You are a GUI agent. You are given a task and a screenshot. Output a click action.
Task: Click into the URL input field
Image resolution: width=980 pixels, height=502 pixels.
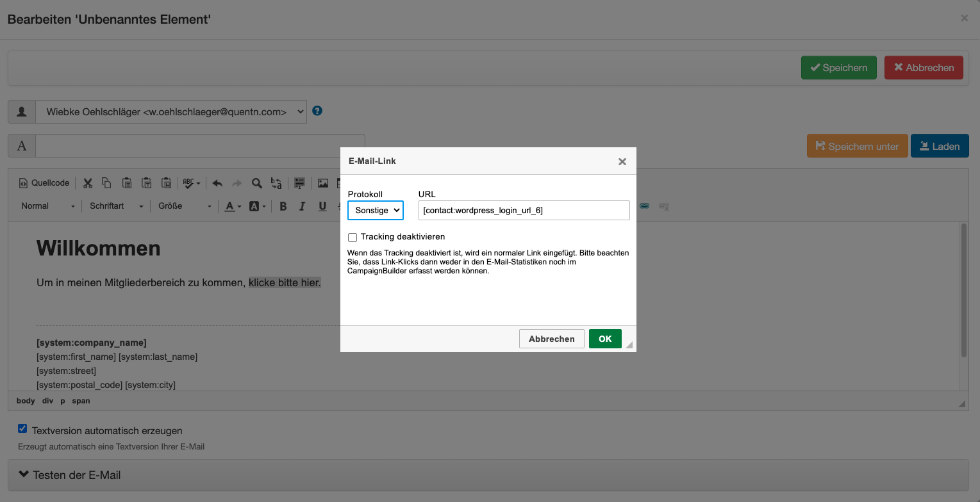524,210
